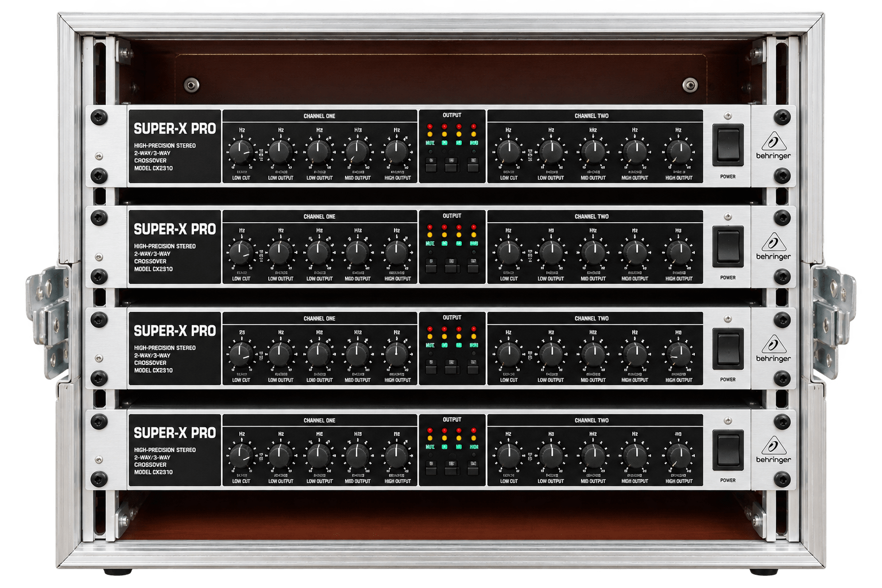Push the left output mute button, second unit

pos(431,265)
